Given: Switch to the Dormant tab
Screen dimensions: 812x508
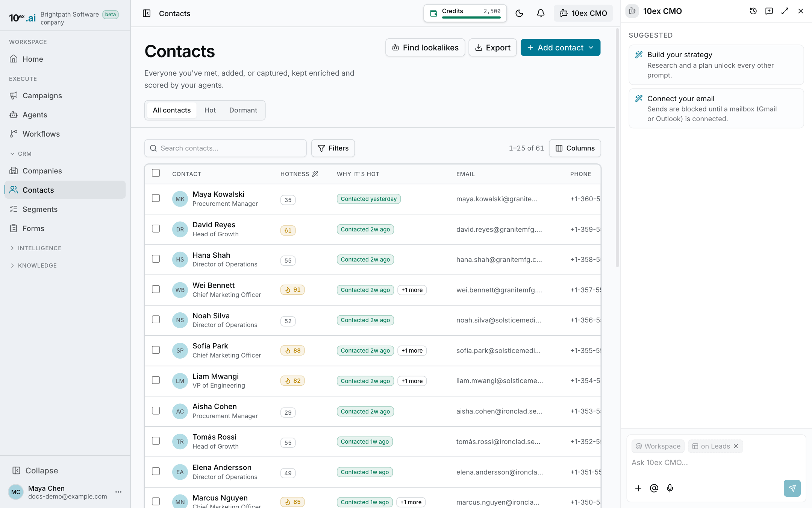Looking at the screenshot, I should pos(243,110).
